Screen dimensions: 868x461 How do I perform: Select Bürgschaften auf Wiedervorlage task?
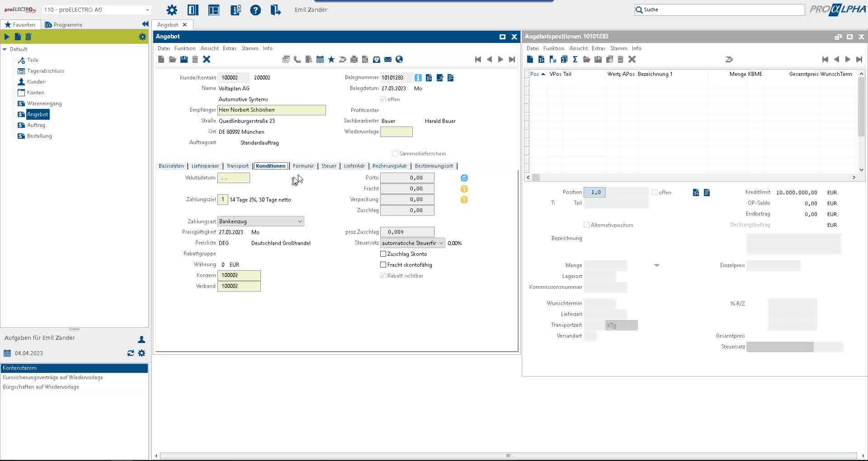point(74,387)
